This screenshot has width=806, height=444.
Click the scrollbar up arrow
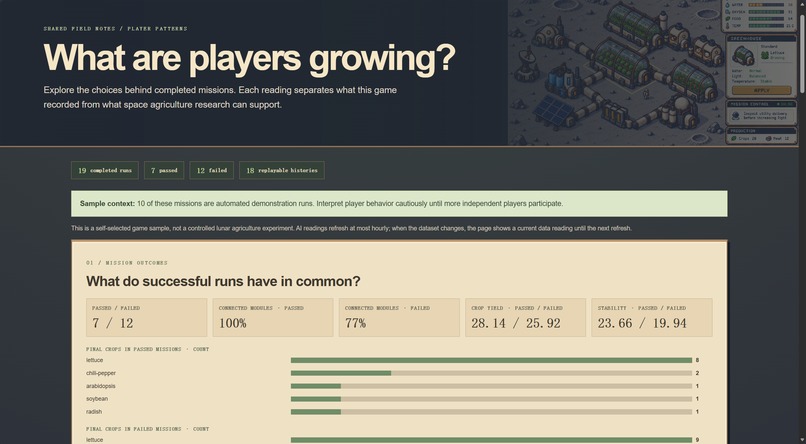point(802,4)
